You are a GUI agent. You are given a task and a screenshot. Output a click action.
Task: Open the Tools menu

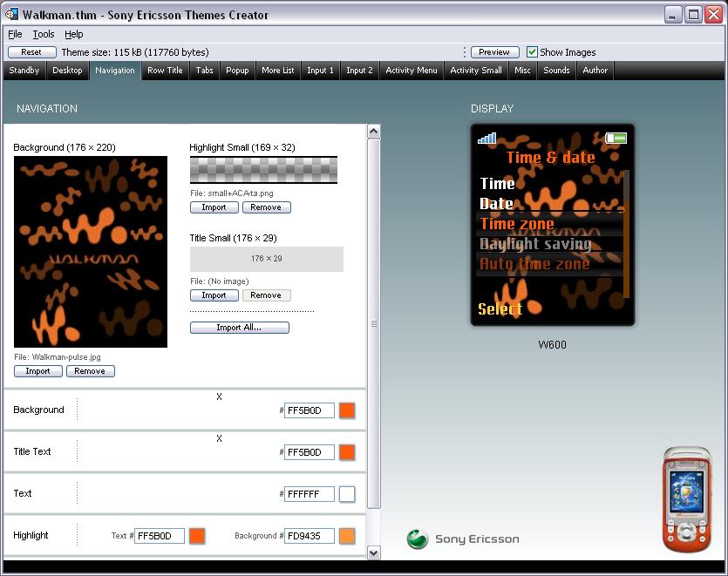[44, 34]
